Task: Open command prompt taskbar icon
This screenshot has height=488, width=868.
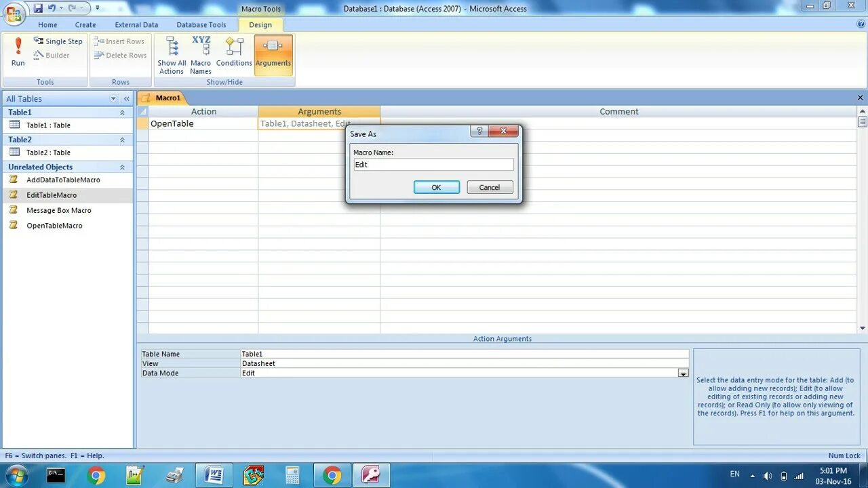Action: click(x=56, y=475)
